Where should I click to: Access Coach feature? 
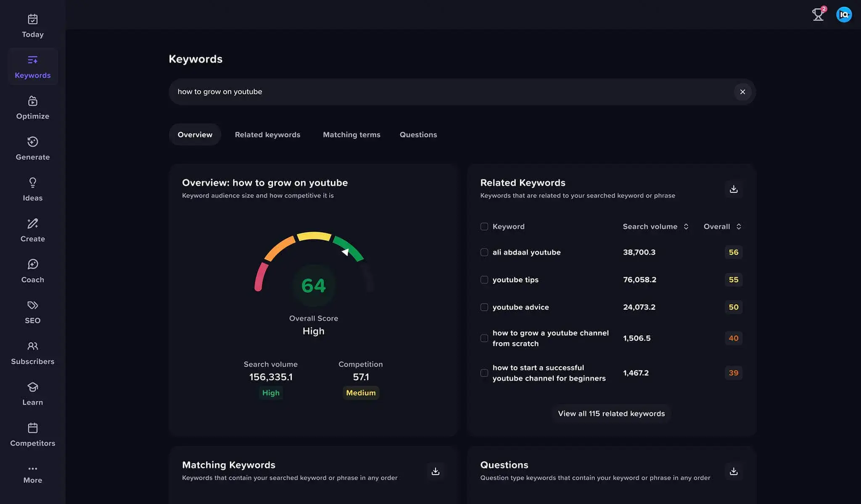point(32,270)
